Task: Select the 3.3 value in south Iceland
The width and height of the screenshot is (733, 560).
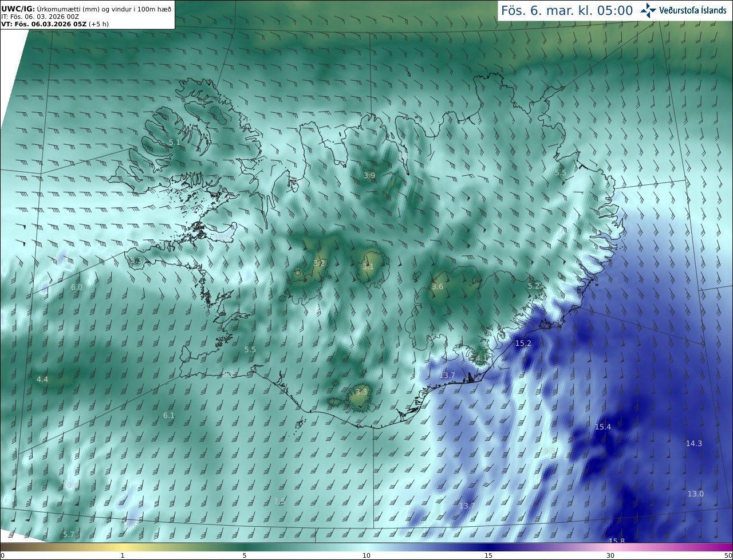Action: pyautogui.click(x=361, y=392)
